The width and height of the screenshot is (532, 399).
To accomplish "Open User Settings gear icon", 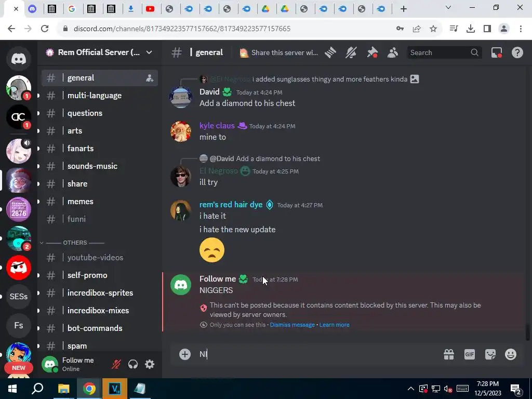I will point(150,364).
